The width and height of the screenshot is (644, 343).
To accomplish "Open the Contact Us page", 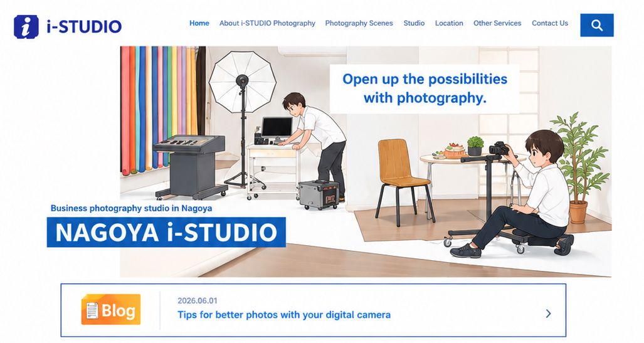I will (550, 23).
